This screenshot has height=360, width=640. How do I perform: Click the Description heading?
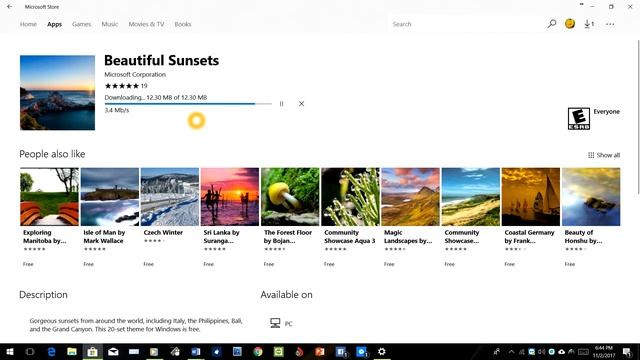tap(43, 295)
